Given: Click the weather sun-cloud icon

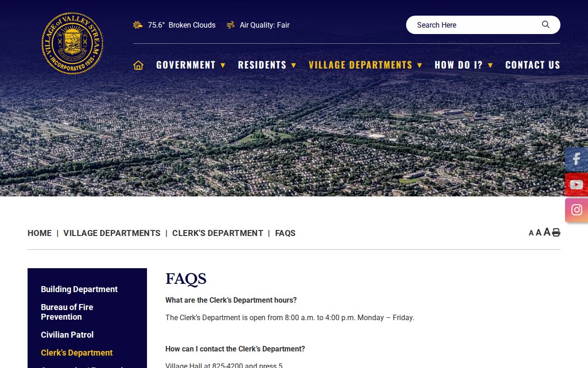Looking at the screenshot, I should point(138,25).
